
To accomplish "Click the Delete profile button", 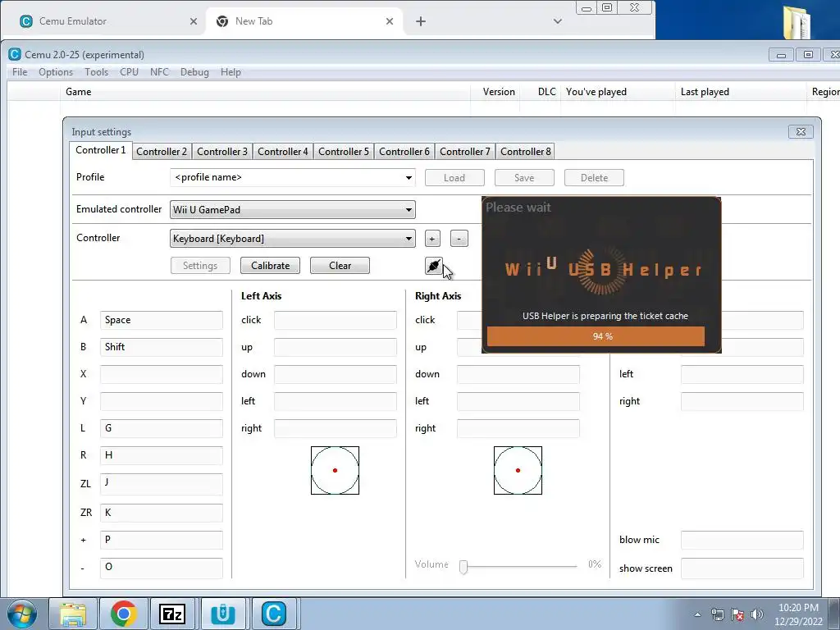I will pos(594,178).
